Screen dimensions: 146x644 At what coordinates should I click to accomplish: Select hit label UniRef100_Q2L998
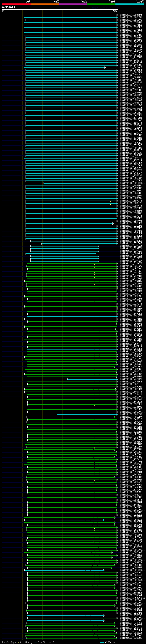coord(131,226)
